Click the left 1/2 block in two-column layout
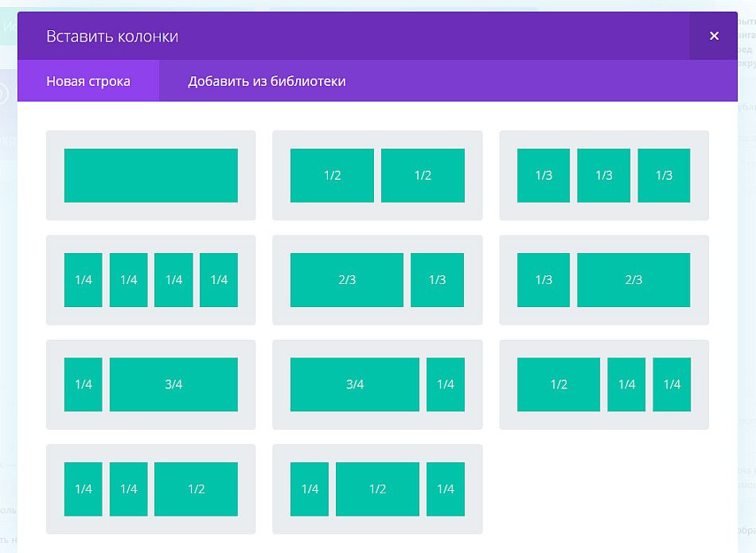The height and width of the screenshot is (553, 756). pyautogui.click(x=332, y=175)
